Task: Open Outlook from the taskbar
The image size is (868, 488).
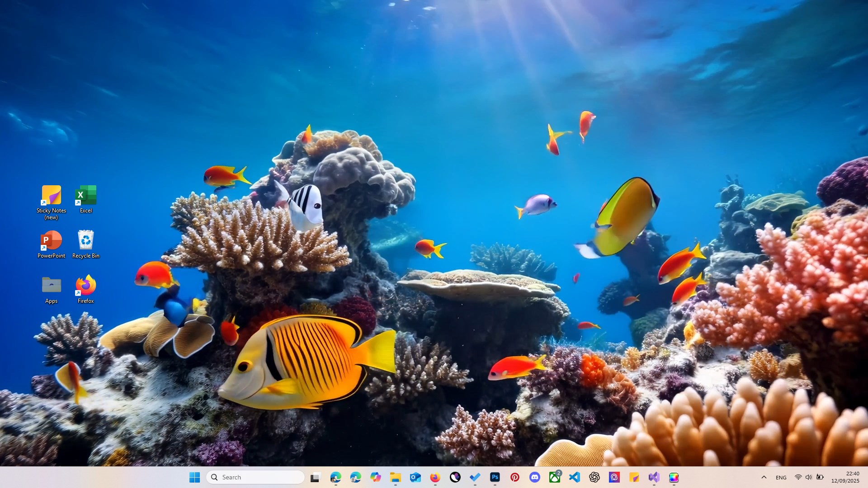Action: [415, 477]
